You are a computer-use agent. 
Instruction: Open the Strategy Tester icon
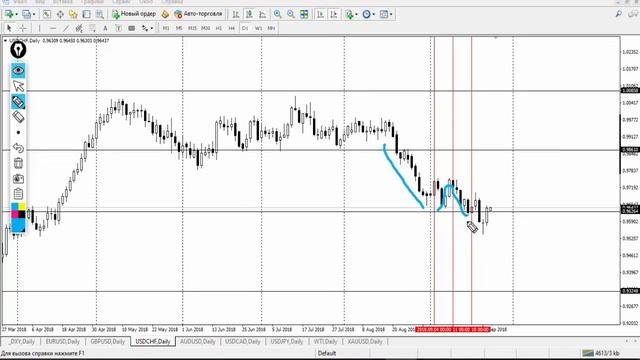click(x=100, y=14)
